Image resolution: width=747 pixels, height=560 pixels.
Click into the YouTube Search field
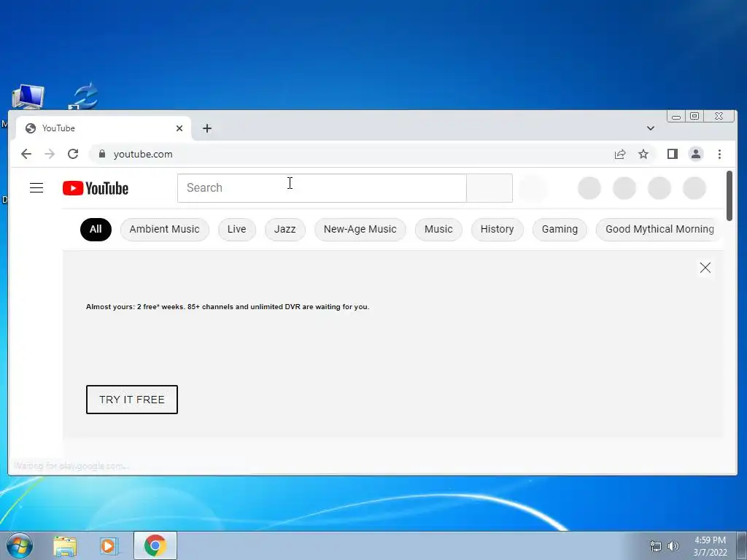[322, 188]
